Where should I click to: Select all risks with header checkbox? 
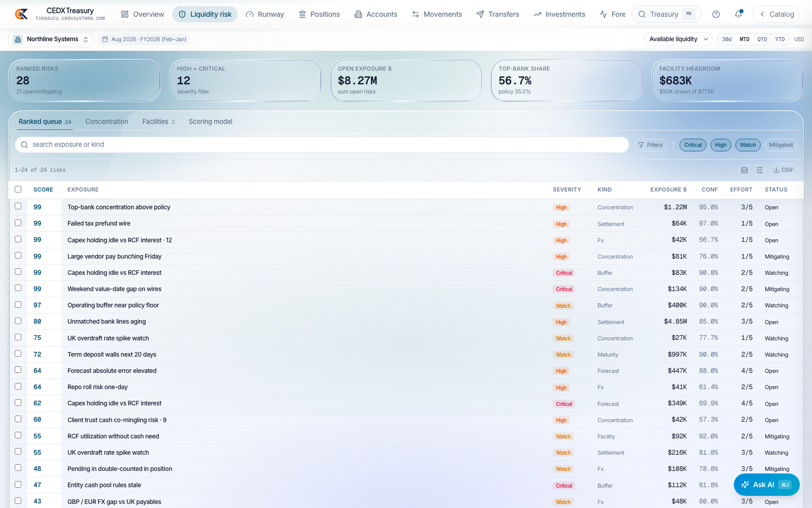tap(18, 189)
